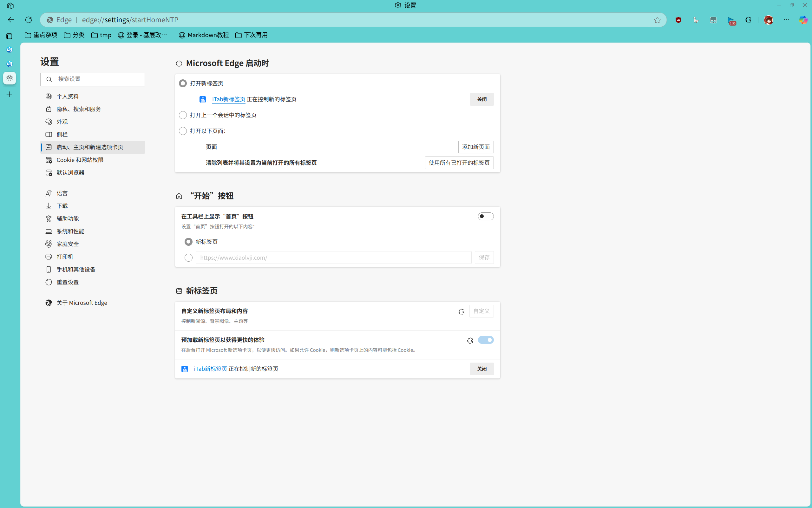This screenshot has height=508, width=812.
Task: Select 打开上一个会话中的标签页 radio button
Action: (182, 115)
